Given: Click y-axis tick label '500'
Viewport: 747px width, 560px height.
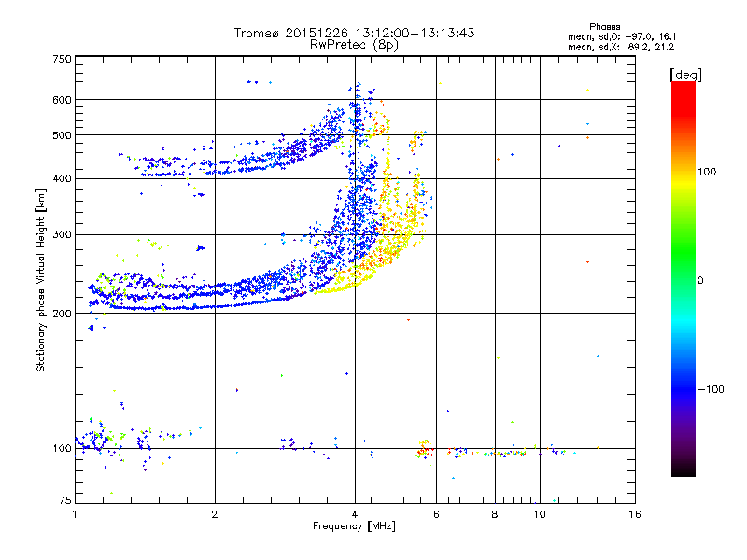Looking at the screenshot, I should 62,135.
